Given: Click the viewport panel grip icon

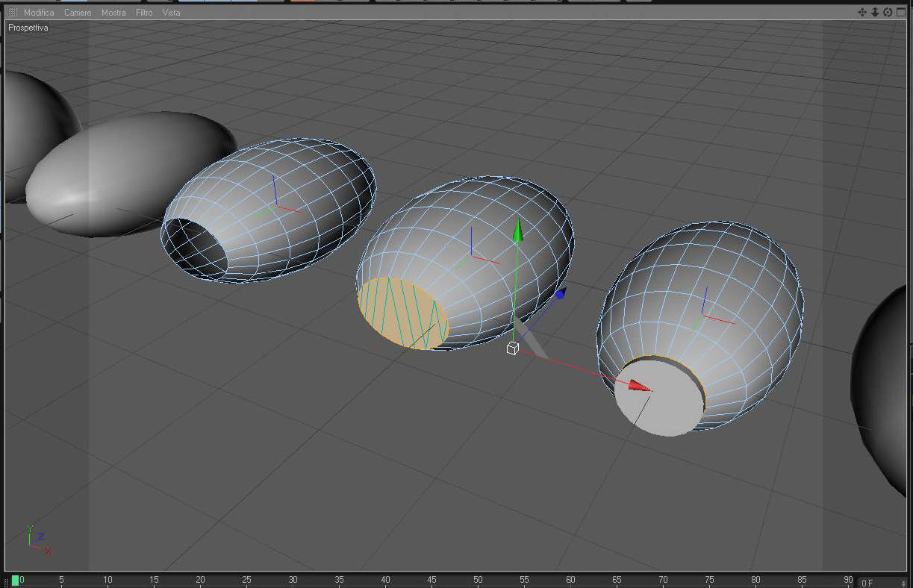Looking at the screenshot, I should (x=13, y=13).
